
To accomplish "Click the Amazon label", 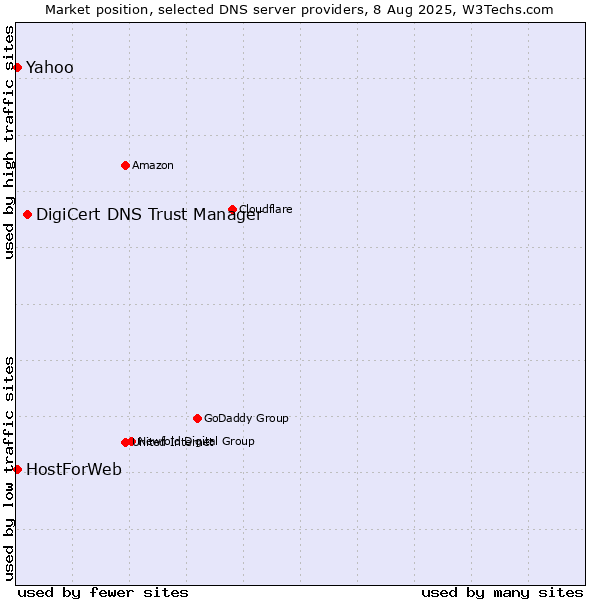I will click(x=153, y=165).
